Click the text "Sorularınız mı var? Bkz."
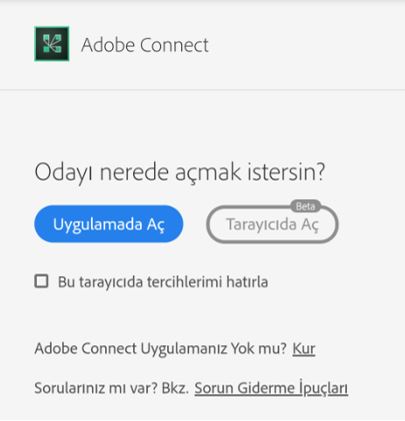 coord(112,388)
